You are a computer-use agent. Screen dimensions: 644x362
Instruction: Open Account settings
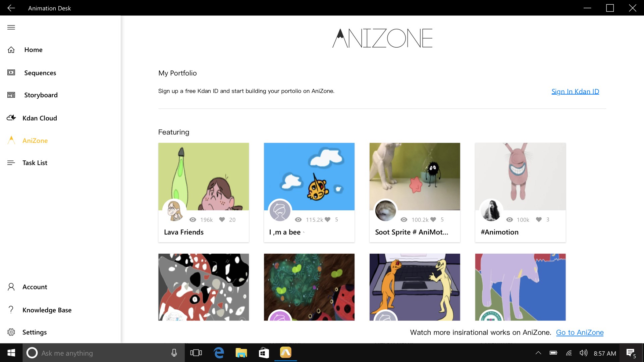point(35,287)
